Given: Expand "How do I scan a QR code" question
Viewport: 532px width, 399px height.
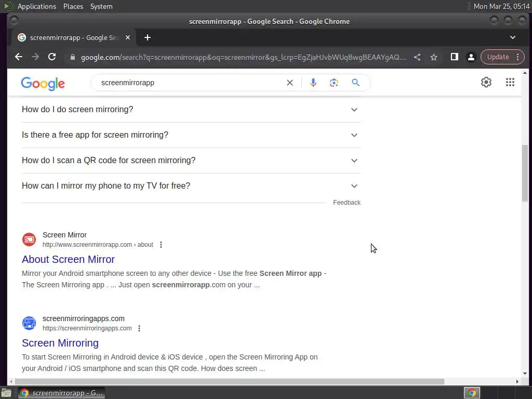Looking at the screenshot, I should click(x=191, y=161).
